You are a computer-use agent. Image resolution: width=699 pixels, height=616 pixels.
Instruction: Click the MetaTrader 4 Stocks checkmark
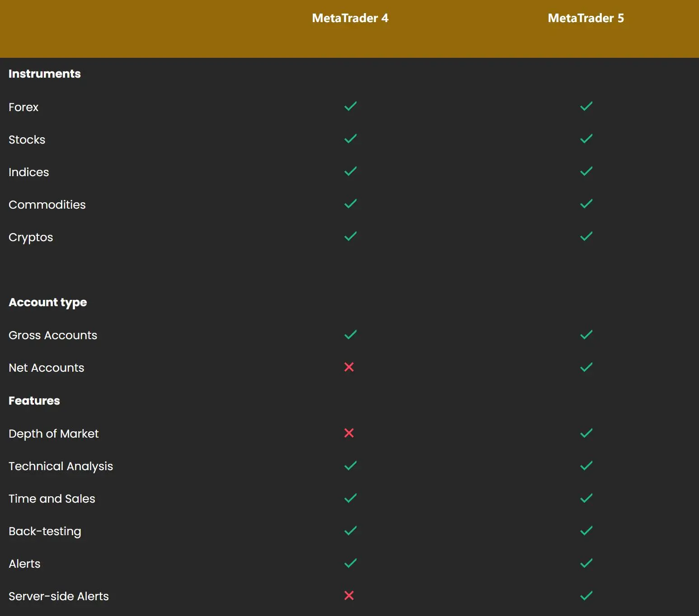tap(351, 139)
